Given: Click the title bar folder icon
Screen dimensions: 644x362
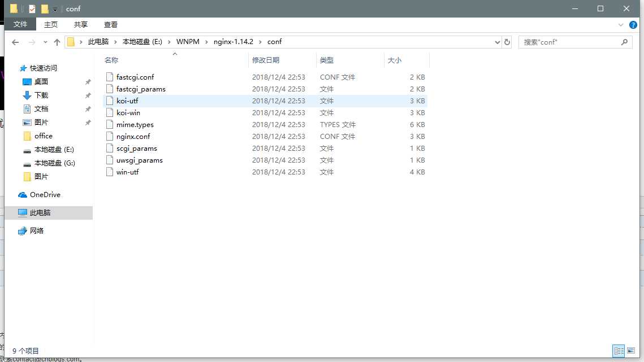Looking at the screenshot, I should pyautogui.click(x=14, y=8).
